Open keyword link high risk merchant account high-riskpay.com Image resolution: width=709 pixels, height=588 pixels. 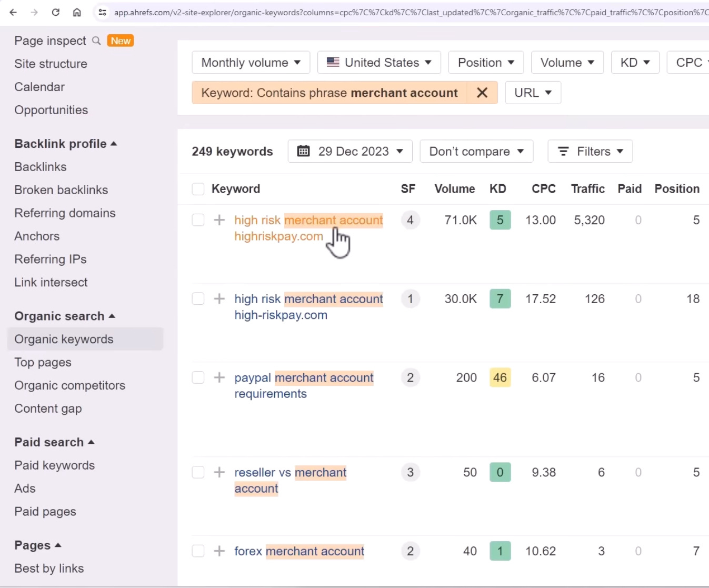(308, 307)
